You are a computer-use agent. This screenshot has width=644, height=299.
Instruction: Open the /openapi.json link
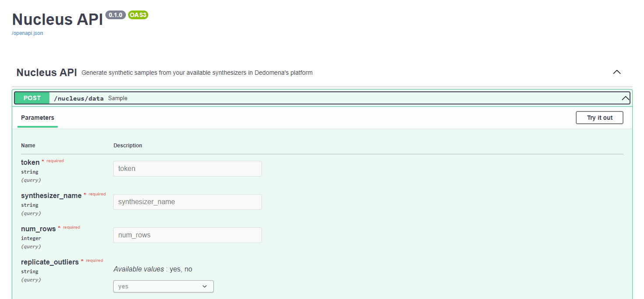tap(27, 33)
